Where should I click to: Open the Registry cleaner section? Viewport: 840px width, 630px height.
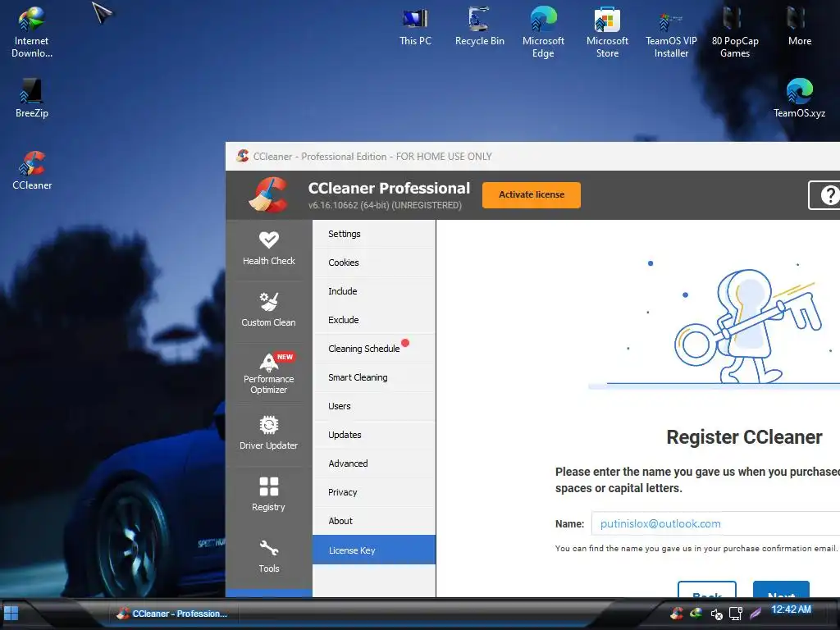click(x=268, y=495)
